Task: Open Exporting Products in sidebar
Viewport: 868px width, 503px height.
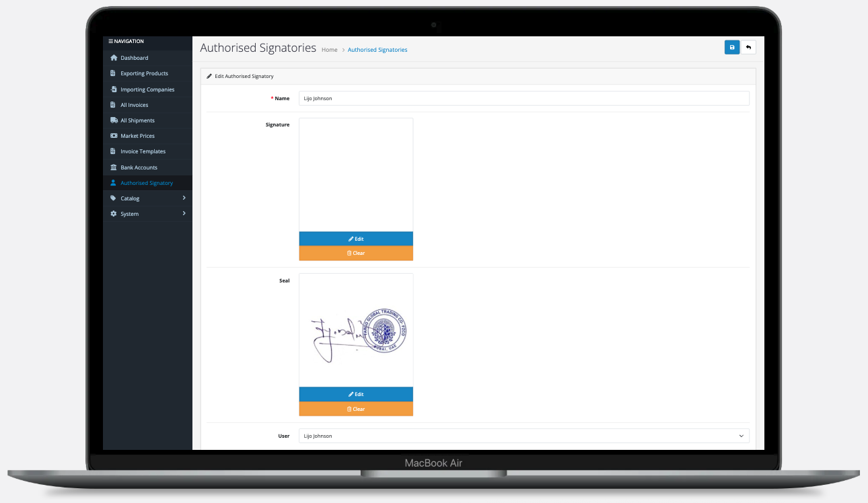Action: coord(144,73)
